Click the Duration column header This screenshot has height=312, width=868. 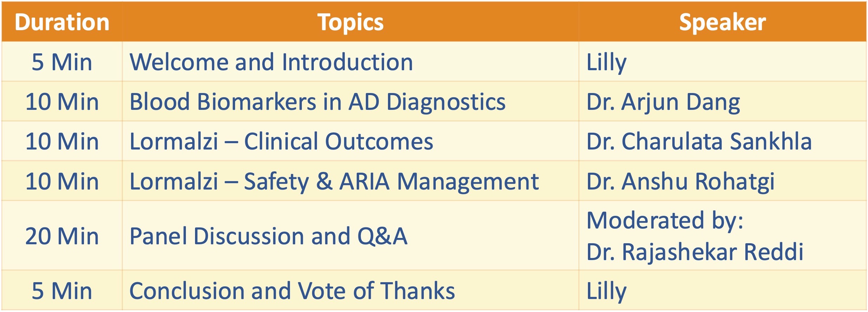[x=62, y=22]
